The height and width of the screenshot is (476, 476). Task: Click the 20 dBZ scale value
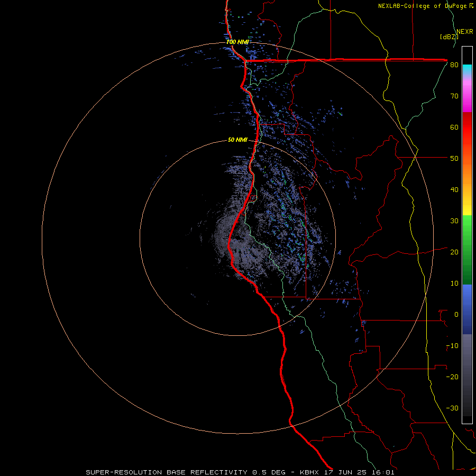tap(454, 252)
